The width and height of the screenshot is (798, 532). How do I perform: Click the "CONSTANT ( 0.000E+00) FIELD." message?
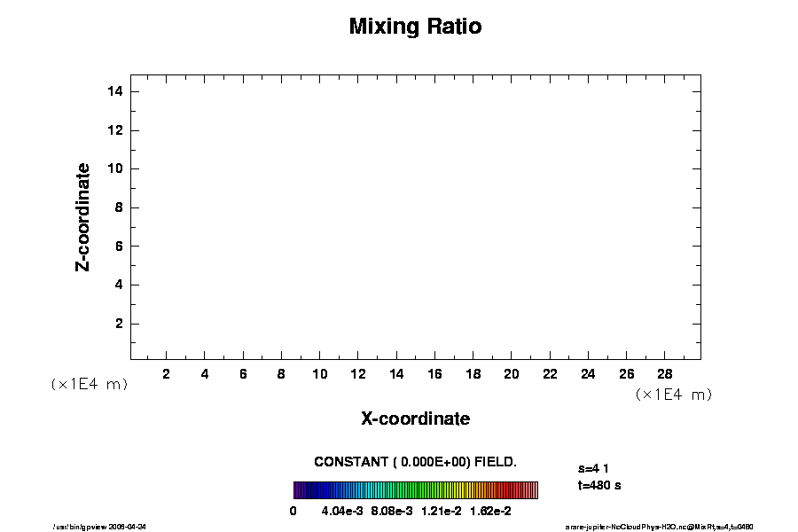coord(415,462)
